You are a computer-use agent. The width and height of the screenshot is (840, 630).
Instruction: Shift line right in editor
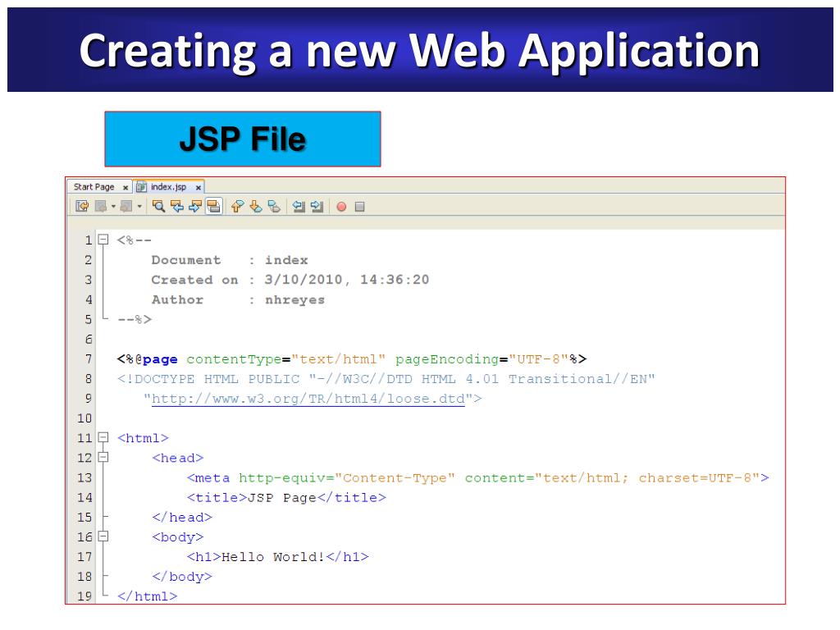point(317,207)
